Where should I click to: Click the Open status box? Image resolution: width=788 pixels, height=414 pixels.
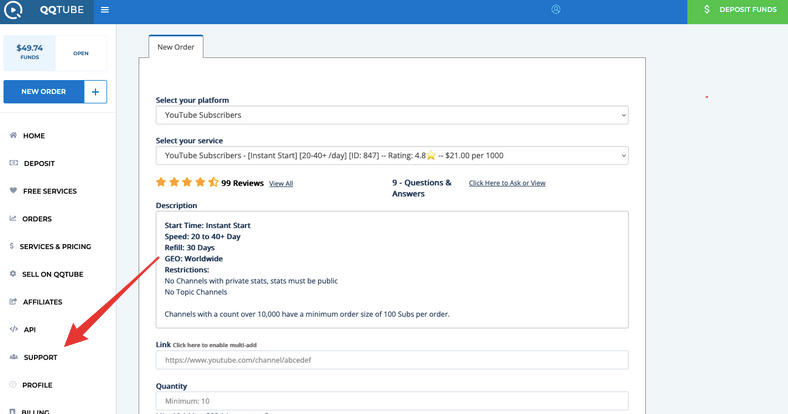[81, 53]
